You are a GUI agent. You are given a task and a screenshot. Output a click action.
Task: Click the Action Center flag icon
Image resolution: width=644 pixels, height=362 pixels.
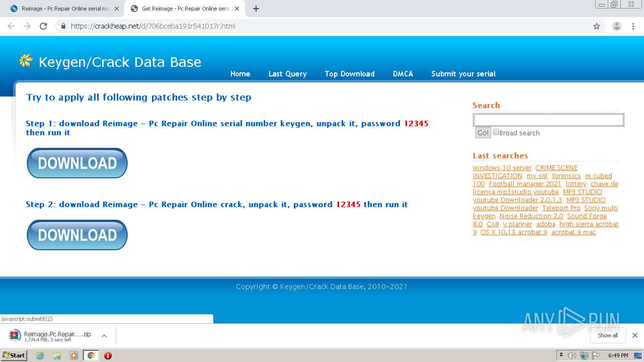pos(596,355)
